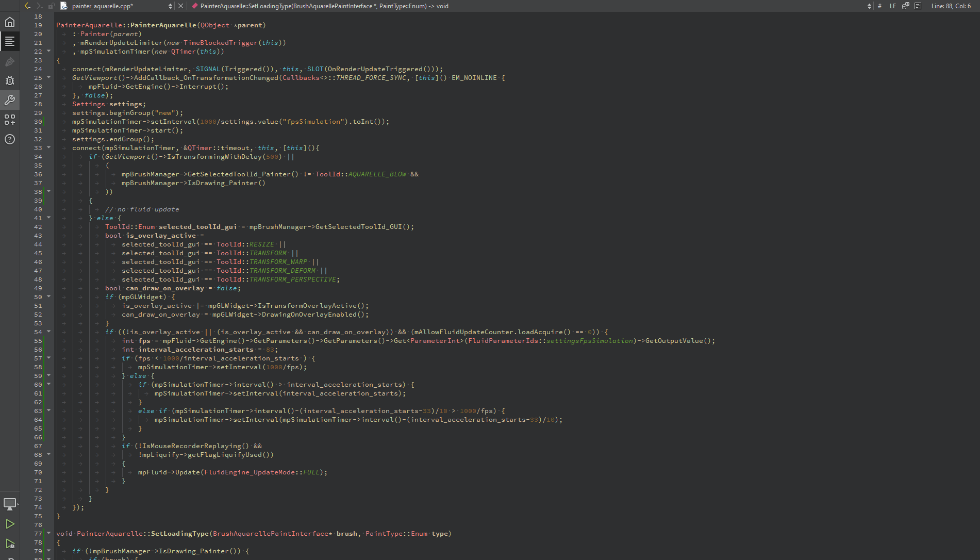Click line number 30 in gutter
980x560 pixels.
tap(38, 122)
